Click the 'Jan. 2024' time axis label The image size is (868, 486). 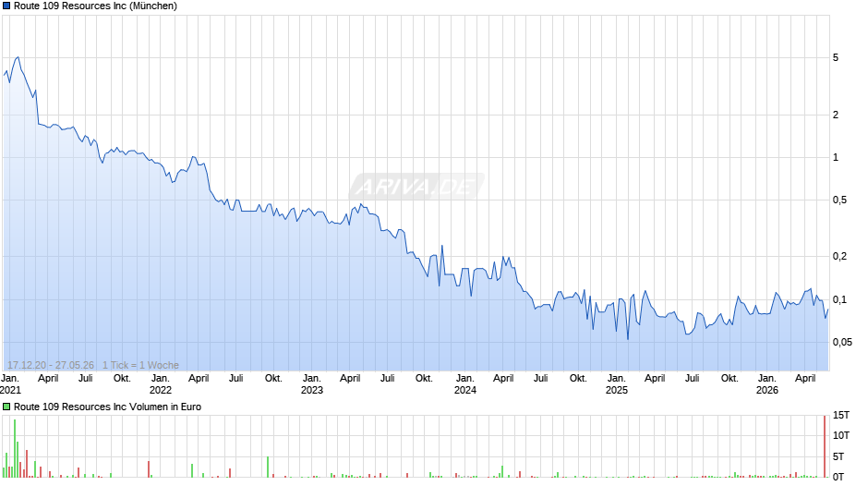(465, 384)
